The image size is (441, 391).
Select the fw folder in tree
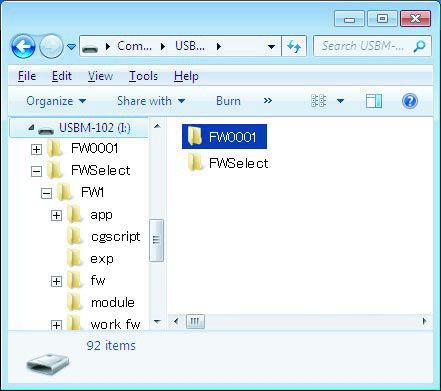pyautogui.click(x=98, y=280)
